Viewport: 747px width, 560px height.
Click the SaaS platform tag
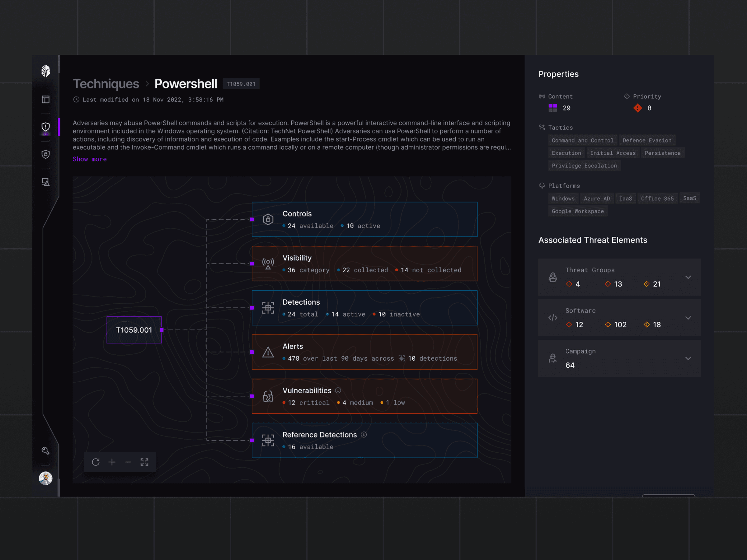690,198
